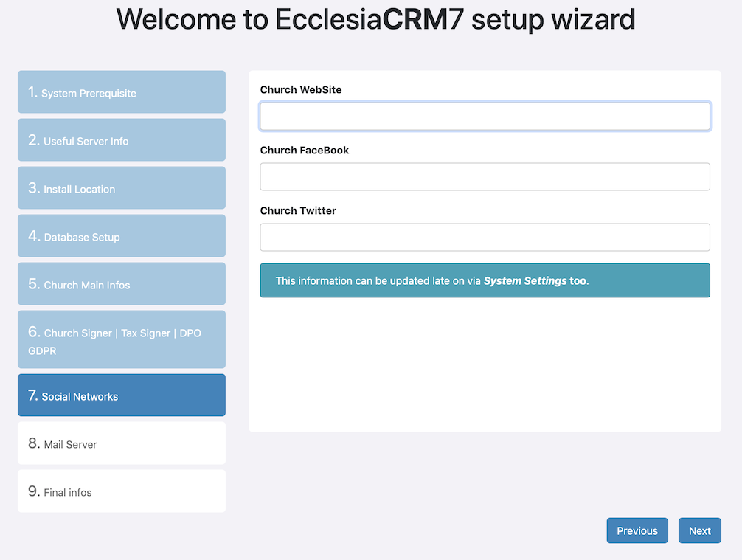The width and height of the screenshot is (742, 560).
Task: Switch to Database Setup step
Action: click(122, 236)
